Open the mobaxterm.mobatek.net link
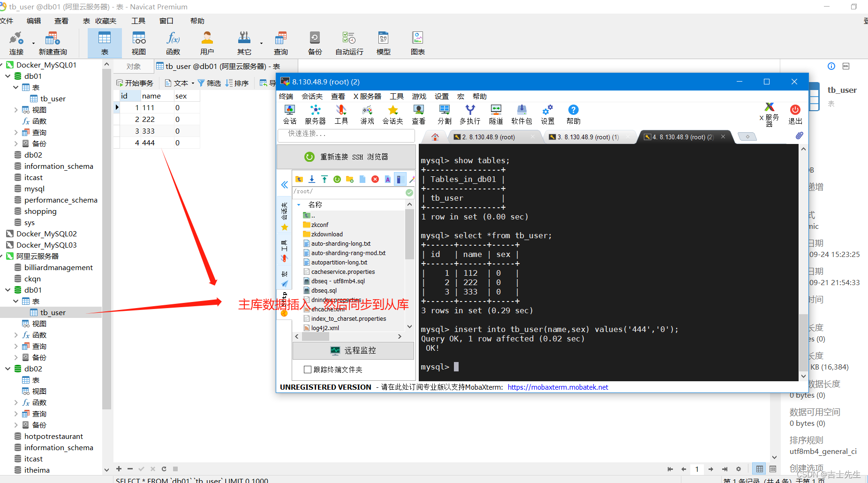The width and height of the screenshot is (868, 483). [x=558, y=387]
